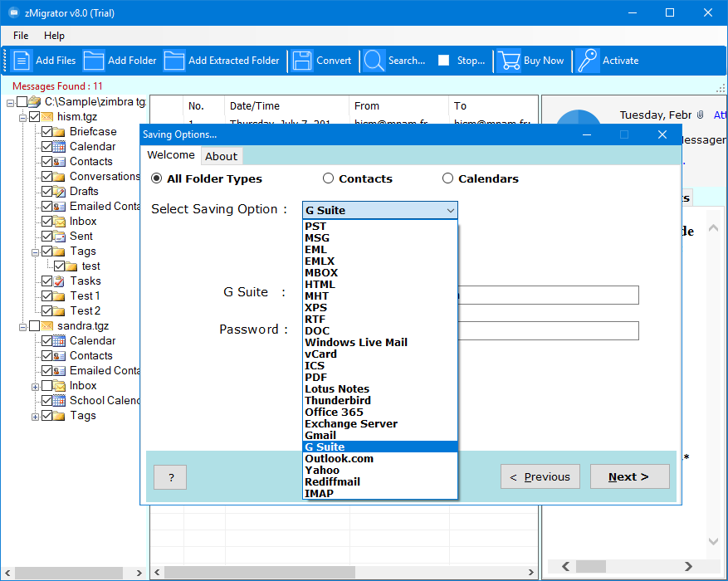Check the sandra.tgz checkbox
This screenshot has width=728, height=581.
(x=34, y=325)
